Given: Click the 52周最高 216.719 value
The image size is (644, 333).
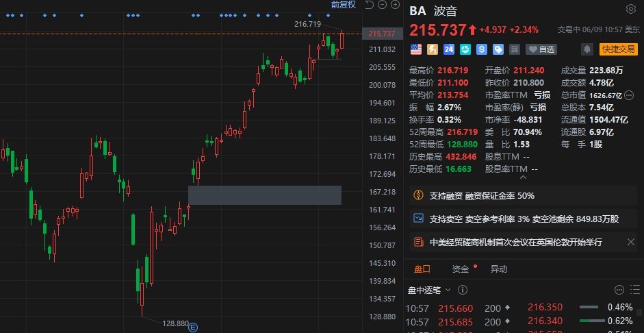Looking at the screenshot, I should coord(462,132).
